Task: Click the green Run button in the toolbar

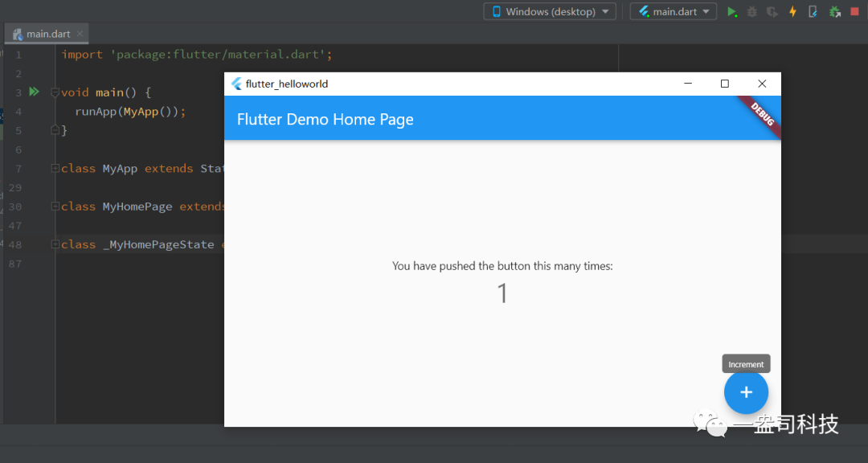Action: click(x=732, y=11)
